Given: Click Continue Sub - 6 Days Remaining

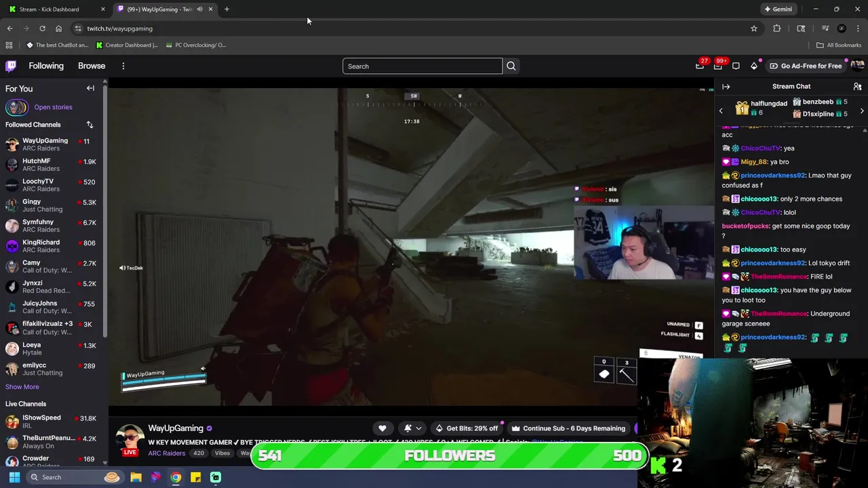Looking at the screenshot, I should coord(568,428).
